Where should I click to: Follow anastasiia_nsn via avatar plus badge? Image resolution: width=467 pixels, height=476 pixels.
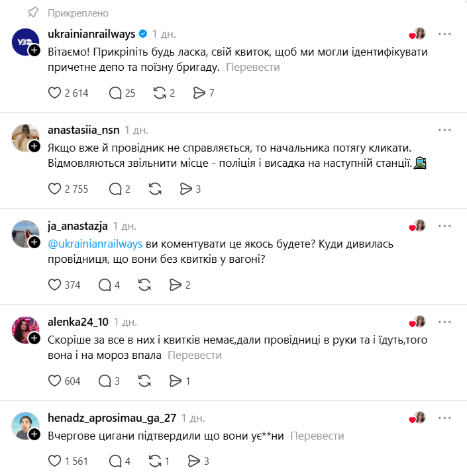click(34, 146)
